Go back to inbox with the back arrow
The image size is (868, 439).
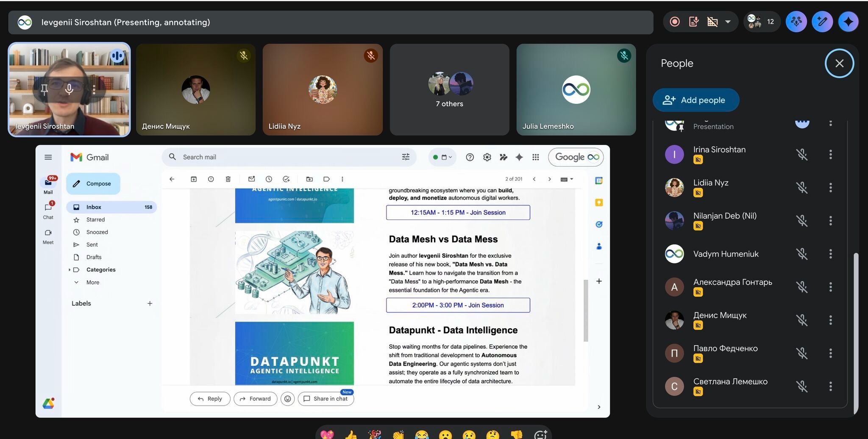172,179
